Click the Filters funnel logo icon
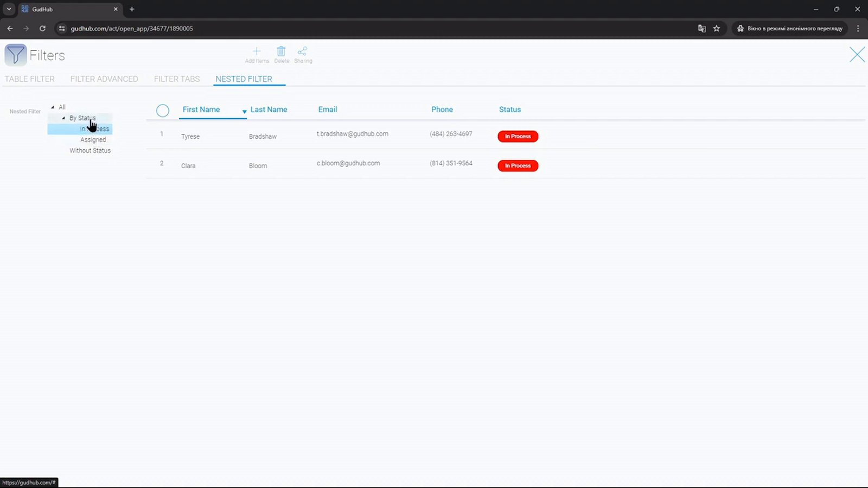 click(x=15, y=55)
